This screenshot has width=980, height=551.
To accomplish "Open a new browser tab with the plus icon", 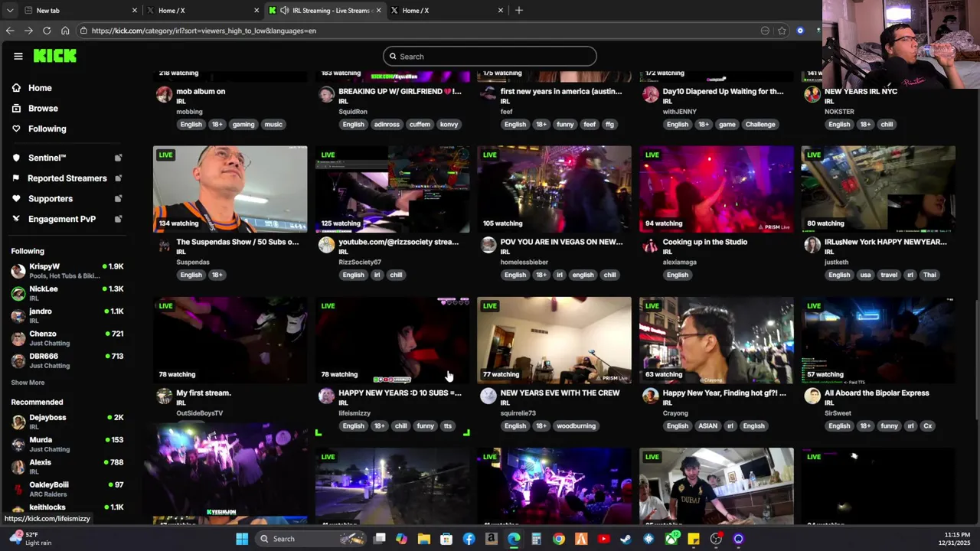I will point(519,10).
